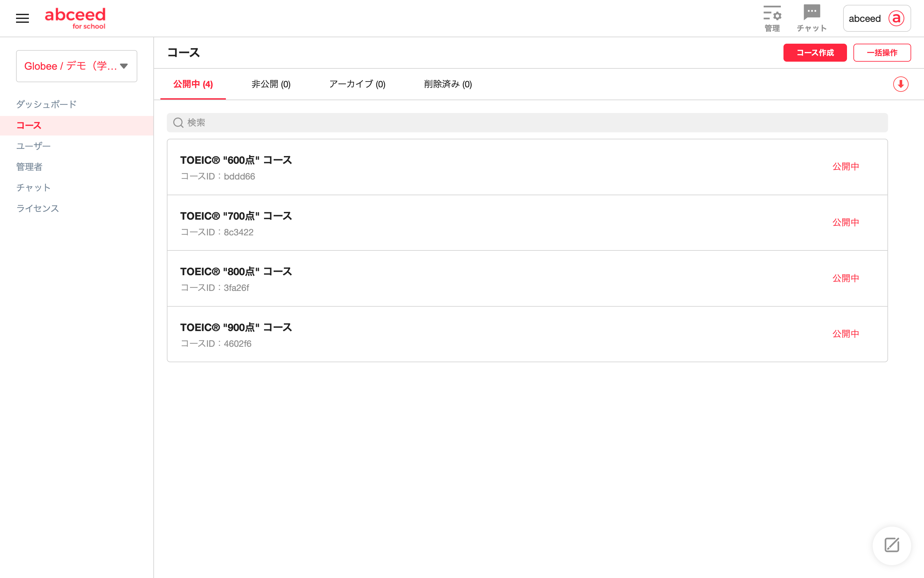Click the course ID 8c3422 text
The height and width of the screenshot is (578, 924).
coord(217,232)
